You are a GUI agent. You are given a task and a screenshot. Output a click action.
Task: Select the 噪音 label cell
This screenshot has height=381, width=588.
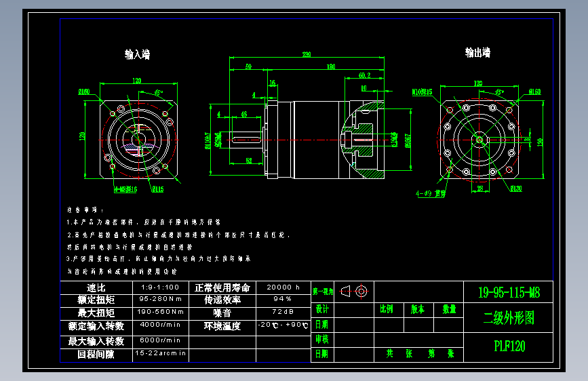tap(222, 313)
